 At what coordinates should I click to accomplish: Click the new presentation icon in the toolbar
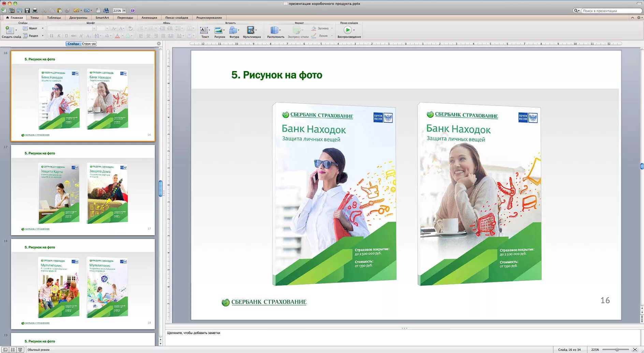[x=4, y=11]
